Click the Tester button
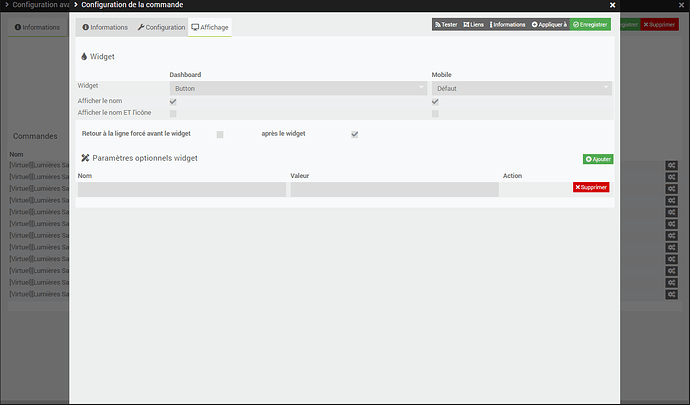 coord(446,25)
